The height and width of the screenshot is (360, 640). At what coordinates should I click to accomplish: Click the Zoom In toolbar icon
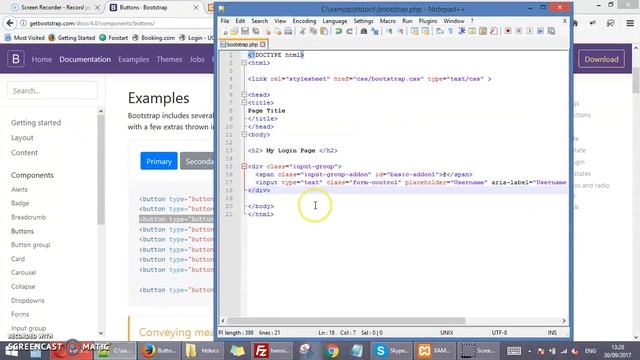click(389, 31)
